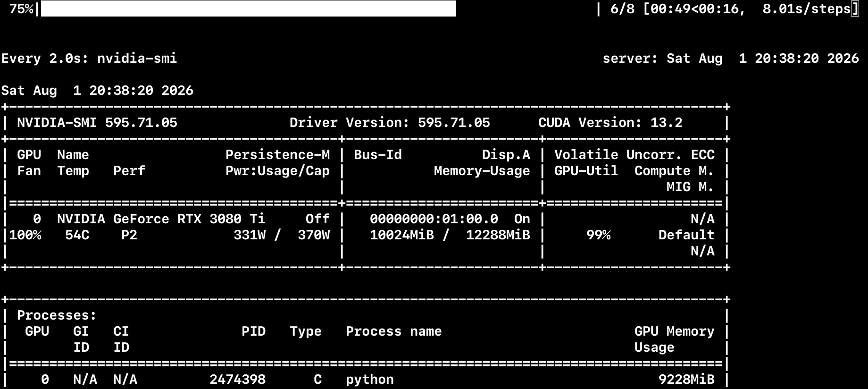The width and height of the screenshot is (868, 389).
Task: Click the "Disp.A" column header
Action: coord(506,154)
